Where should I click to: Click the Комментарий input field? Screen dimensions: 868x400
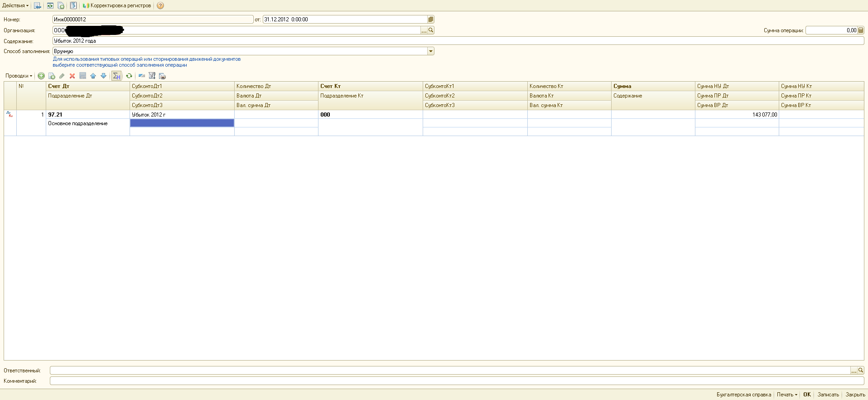(457, 381)
